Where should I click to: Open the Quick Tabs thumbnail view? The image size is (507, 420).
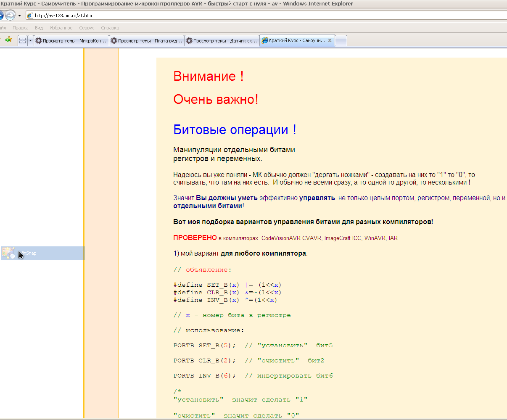coord(23,41)
